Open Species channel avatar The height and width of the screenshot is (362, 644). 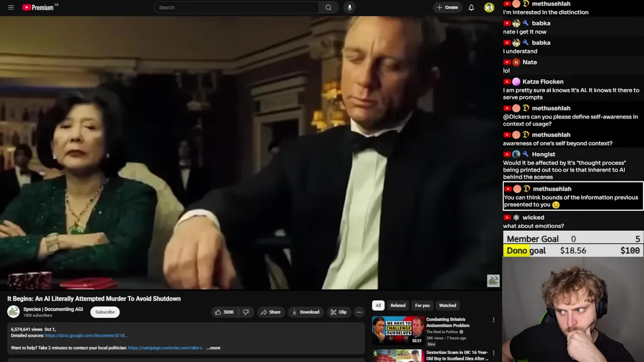pos(14,312)
